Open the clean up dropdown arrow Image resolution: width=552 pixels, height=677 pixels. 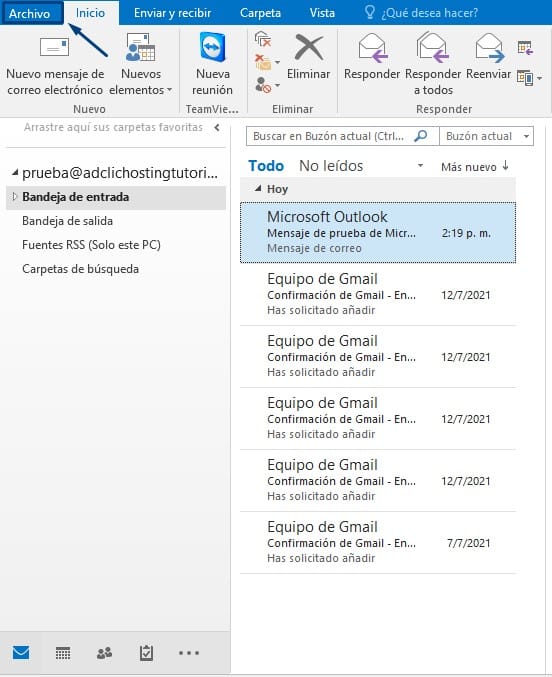(x=278, y=62)
